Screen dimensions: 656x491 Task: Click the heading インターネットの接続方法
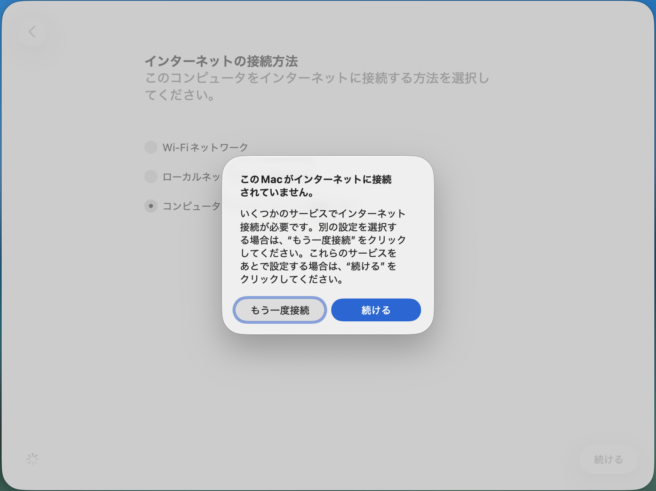pos(221,61)
